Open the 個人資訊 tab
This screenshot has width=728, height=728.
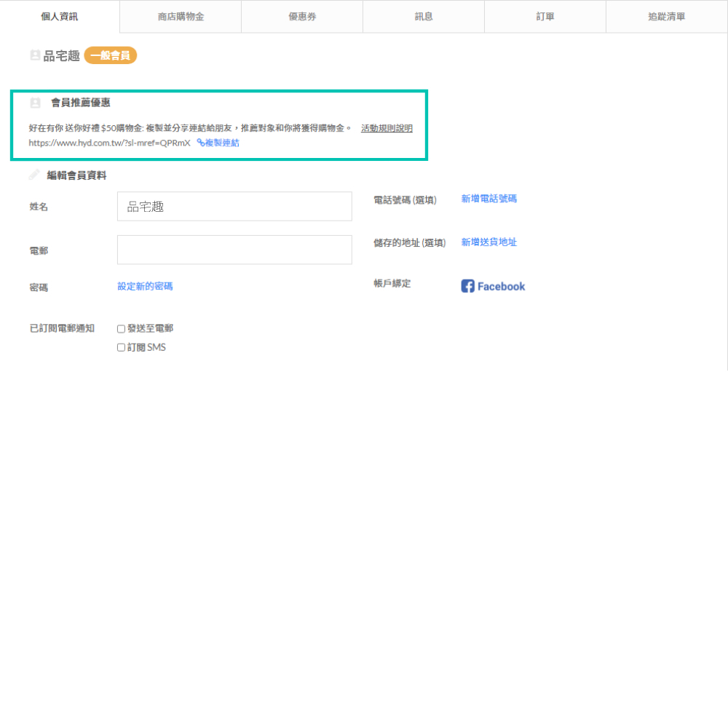60,17
